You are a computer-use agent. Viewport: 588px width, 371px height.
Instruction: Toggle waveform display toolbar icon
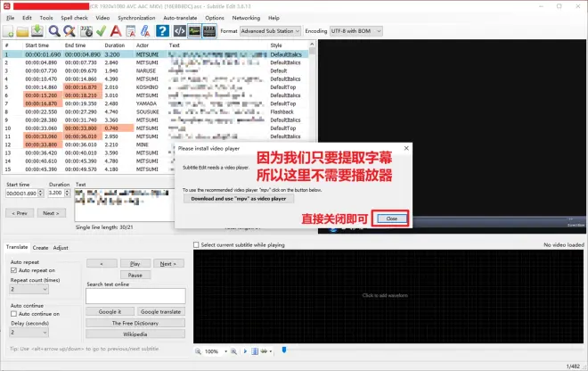(194, 31)
